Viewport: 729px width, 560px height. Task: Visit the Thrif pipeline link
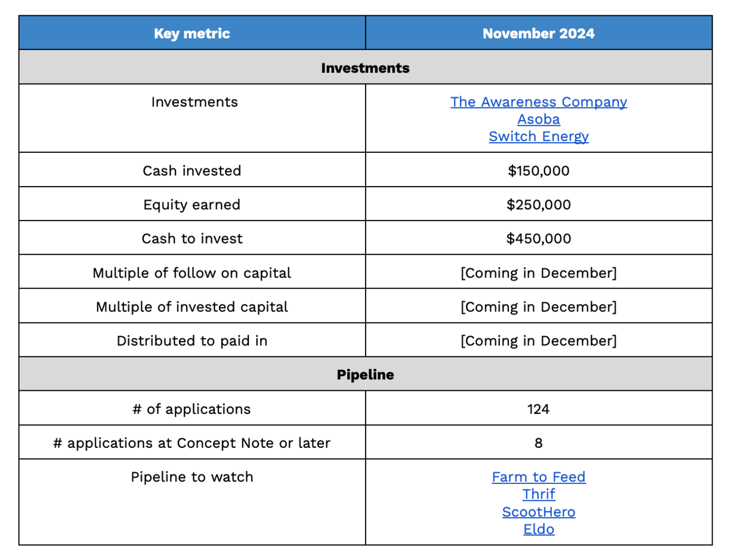[x=538, y=494]
